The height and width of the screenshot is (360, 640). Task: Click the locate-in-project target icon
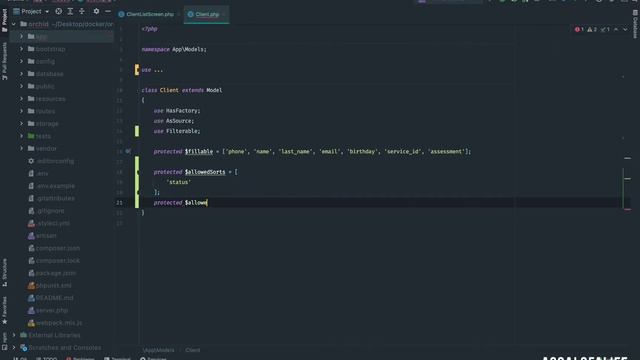58,11
